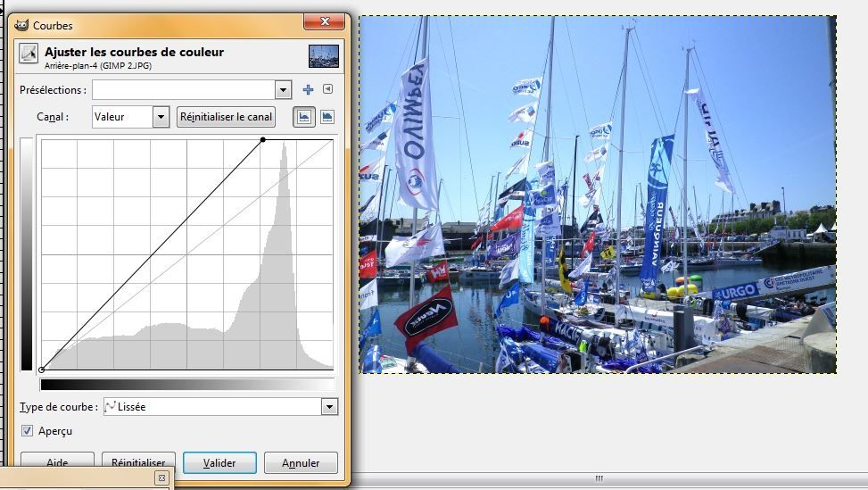Select the curve origin control point
868x490 pixels.
tap(42, 370)
